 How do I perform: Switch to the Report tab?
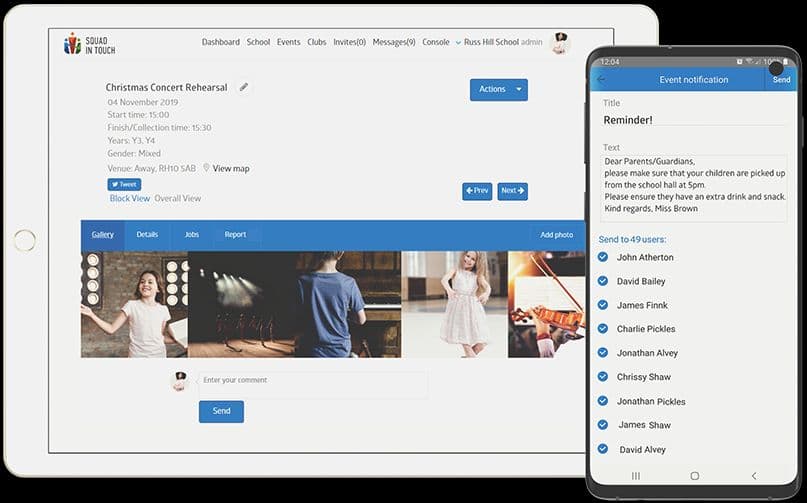click(235, 235)
